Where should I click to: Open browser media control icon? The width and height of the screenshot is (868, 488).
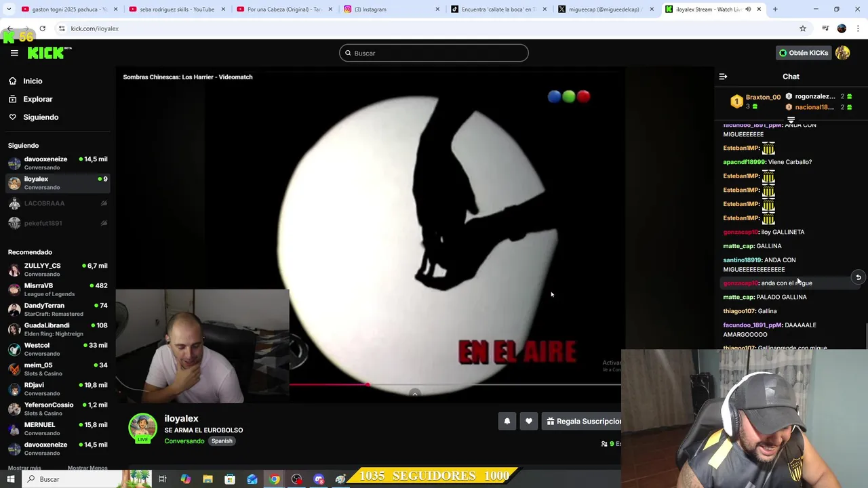coord(825,28)
